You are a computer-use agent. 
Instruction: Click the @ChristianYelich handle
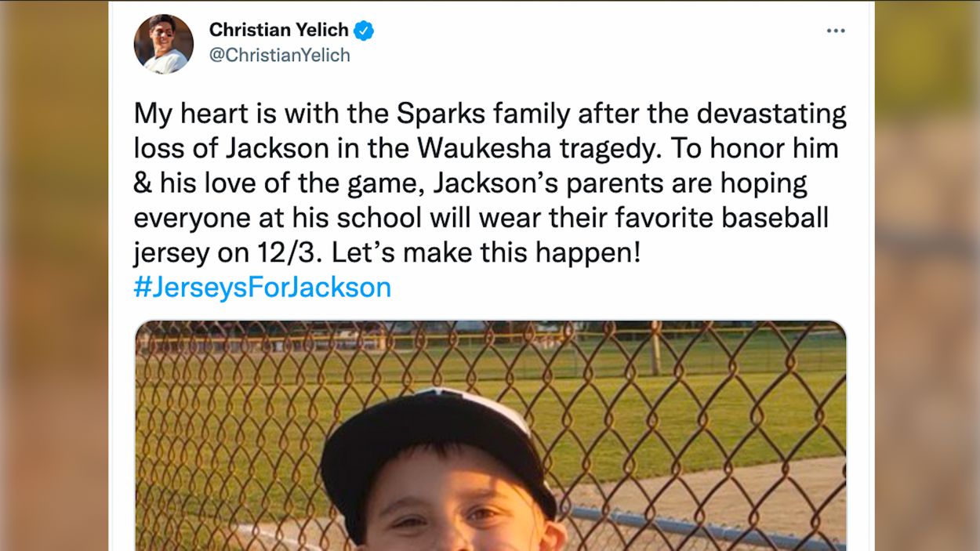(279, 56)
